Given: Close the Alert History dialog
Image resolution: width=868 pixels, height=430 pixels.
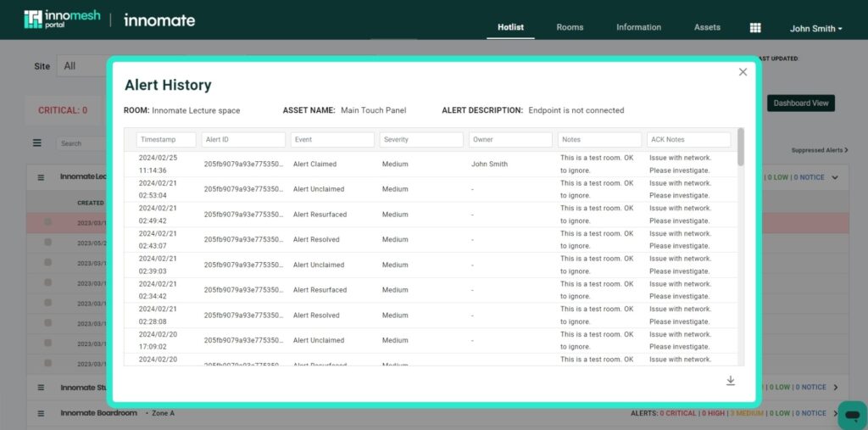Looking at the screenshot, I should click(x=743, y=72).
